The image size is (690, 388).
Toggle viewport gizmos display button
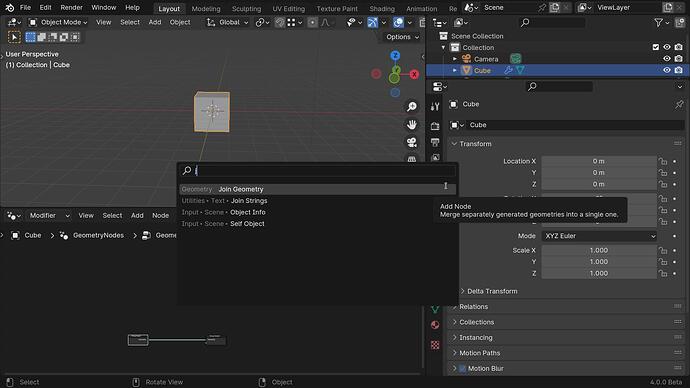[x=372, y=22]
